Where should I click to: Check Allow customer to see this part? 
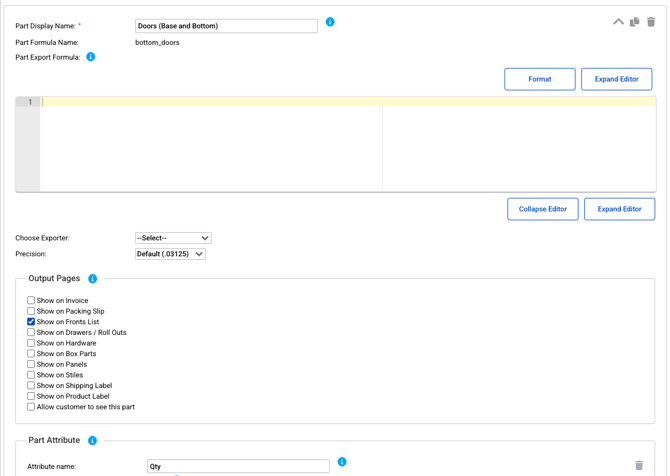coord(31,407)
